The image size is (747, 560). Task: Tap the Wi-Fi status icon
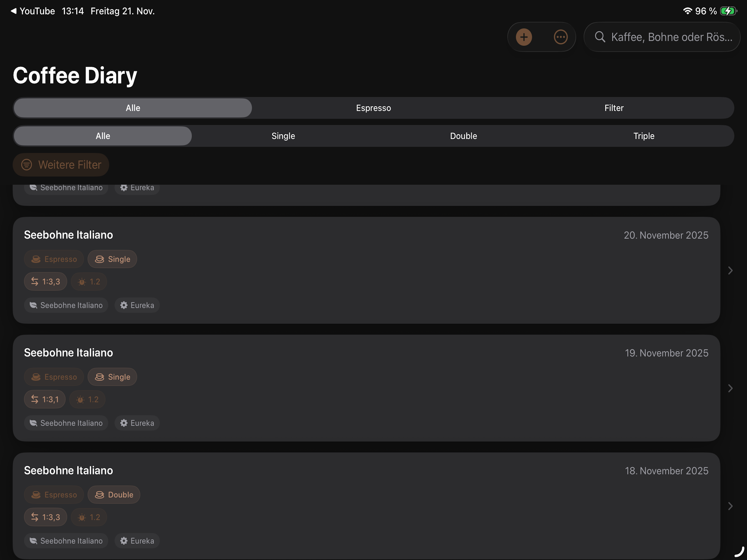coord(687,11)
